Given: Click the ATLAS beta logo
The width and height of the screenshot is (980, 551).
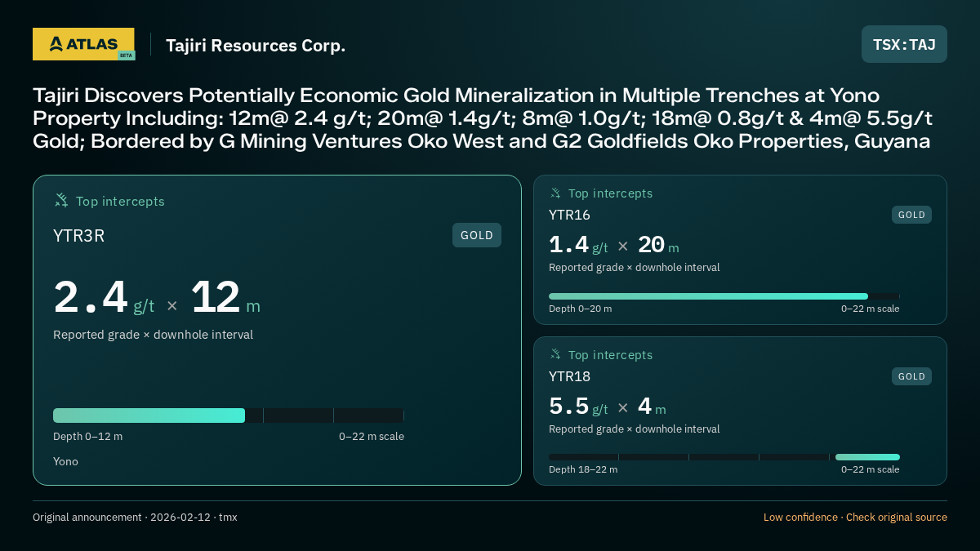Looking at the screenshot, I should click(84, 44).
